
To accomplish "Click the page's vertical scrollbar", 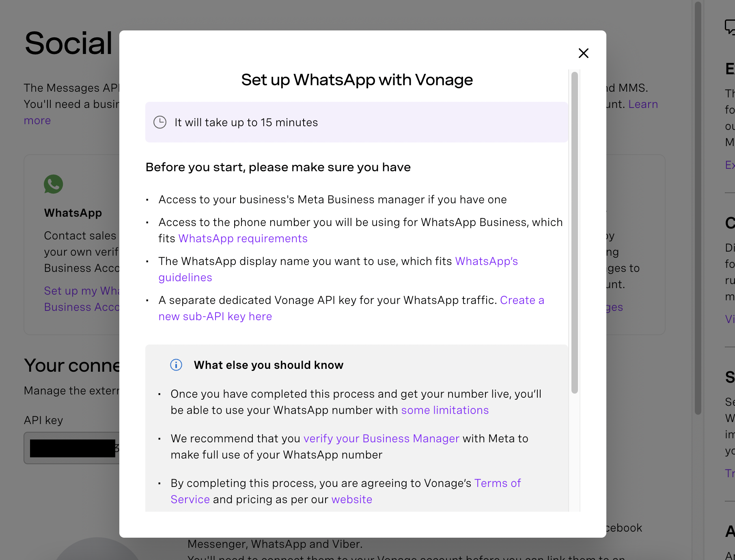I will pos(698,207).
